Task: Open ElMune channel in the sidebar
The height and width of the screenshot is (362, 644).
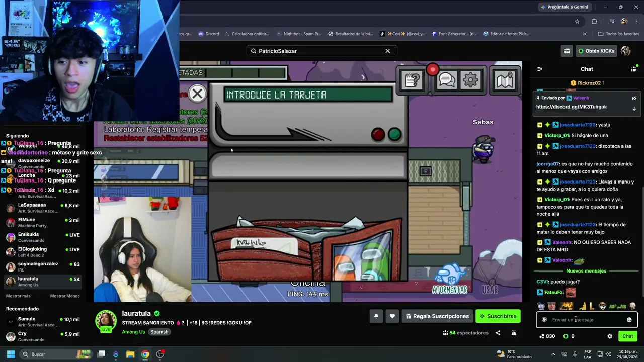Action: coord(42,223)
